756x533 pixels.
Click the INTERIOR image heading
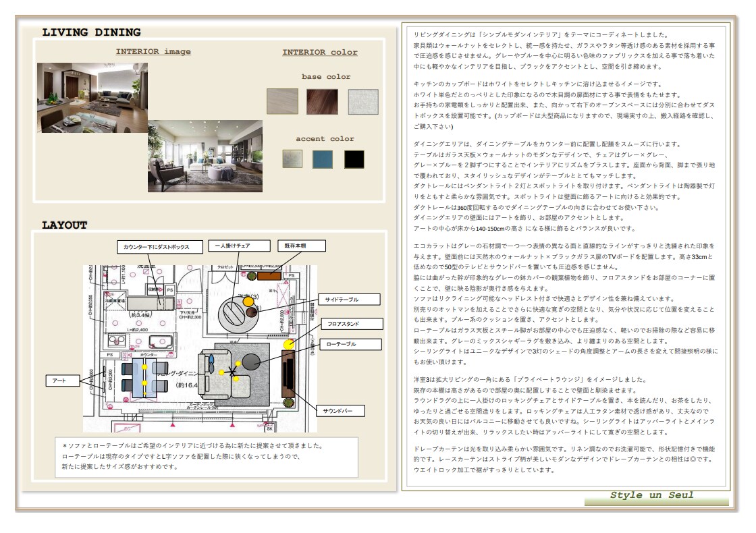(x=153, y=51)
